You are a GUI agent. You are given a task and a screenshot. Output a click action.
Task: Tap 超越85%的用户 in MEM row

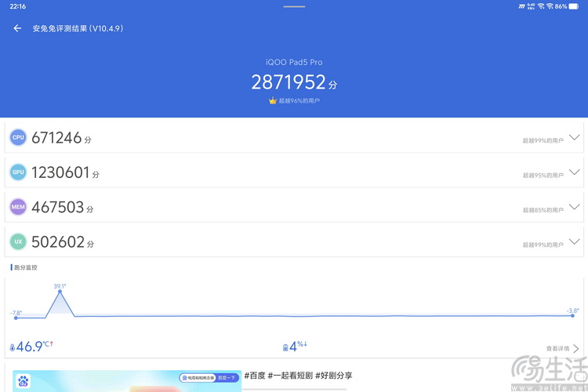pos(543,210)
